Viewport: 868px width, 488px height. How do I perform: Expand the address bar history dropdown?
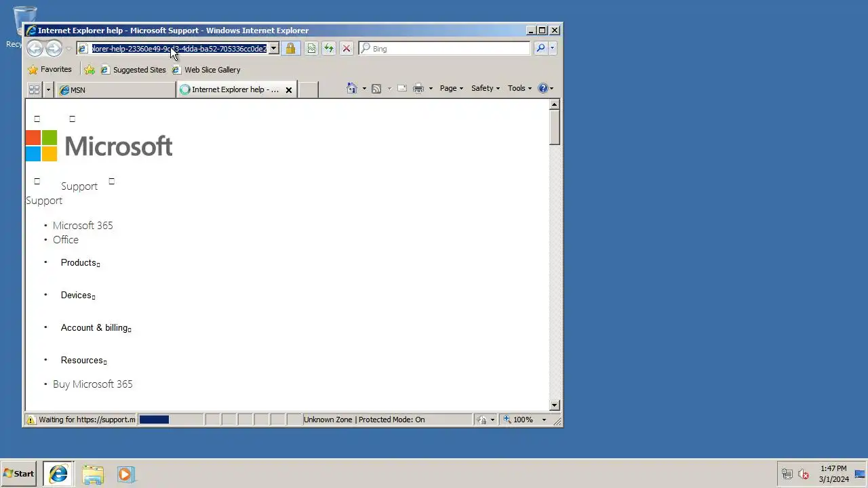(x=273, y=48)
